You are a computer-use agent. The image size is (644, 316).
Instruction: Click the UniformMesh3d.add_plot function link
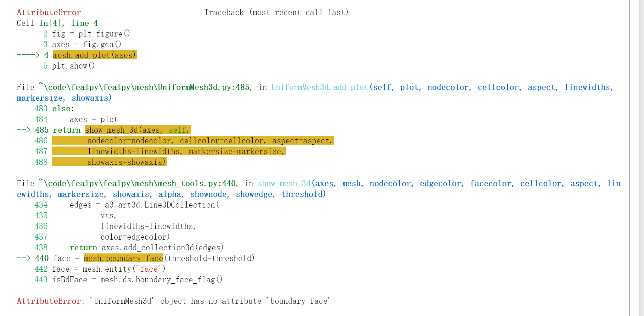pos(319,87)
